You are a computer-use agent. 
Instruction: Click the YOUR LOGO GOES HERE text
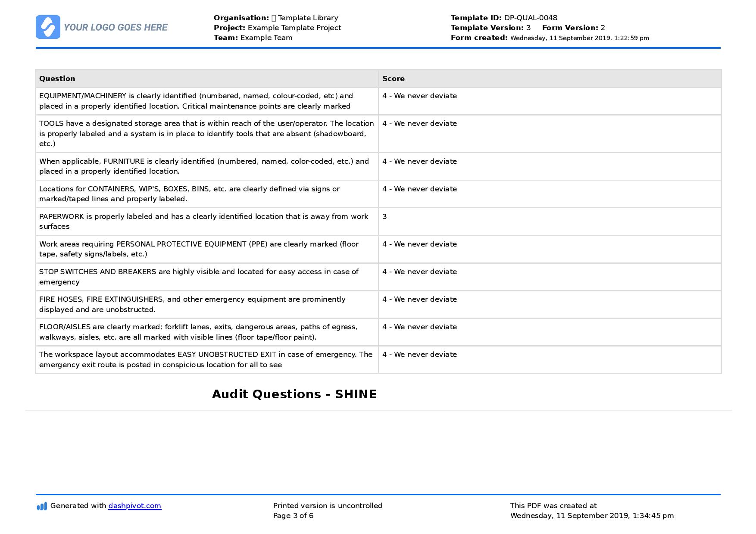pyautogui.click(x=116, y=28)
